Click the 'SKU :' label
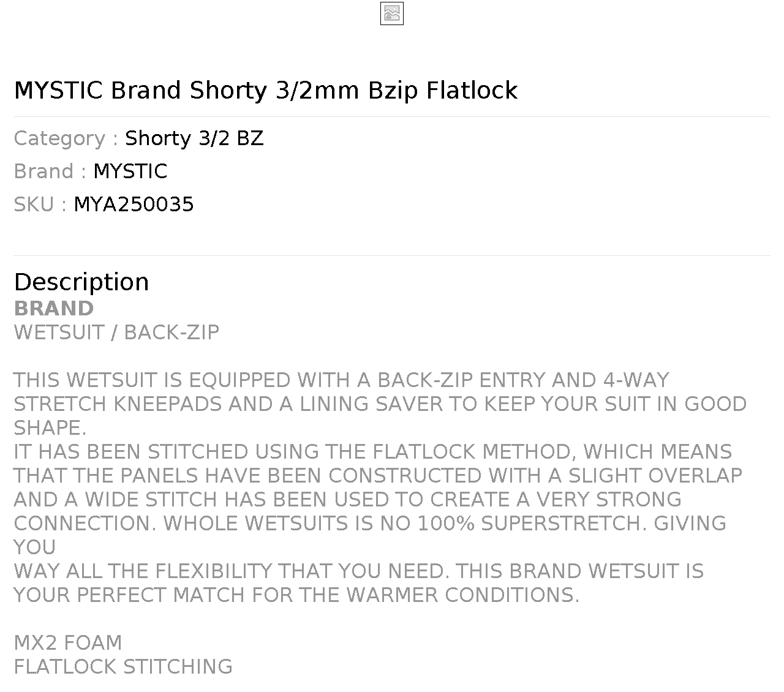The image size is (784, 692). pyautogui.click(x=40, y=205)
